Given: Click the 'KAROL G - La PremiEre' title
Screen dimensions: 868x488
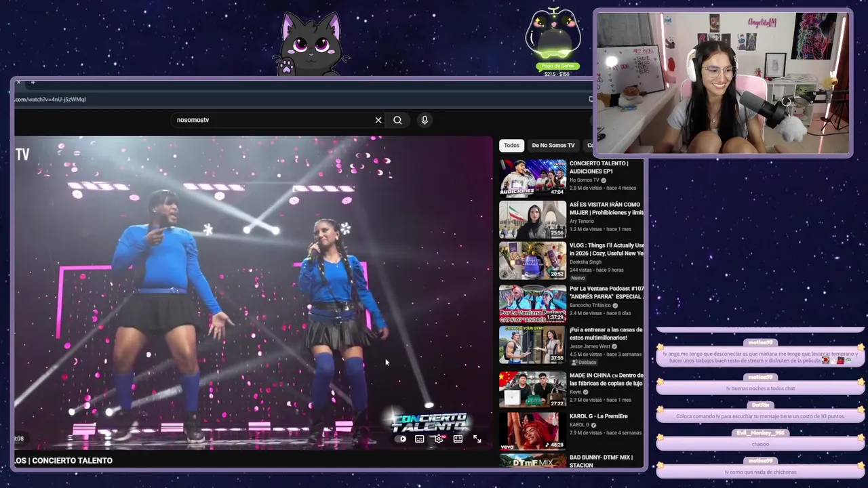Looking at the screenshot, I should (x=599, y=416).
